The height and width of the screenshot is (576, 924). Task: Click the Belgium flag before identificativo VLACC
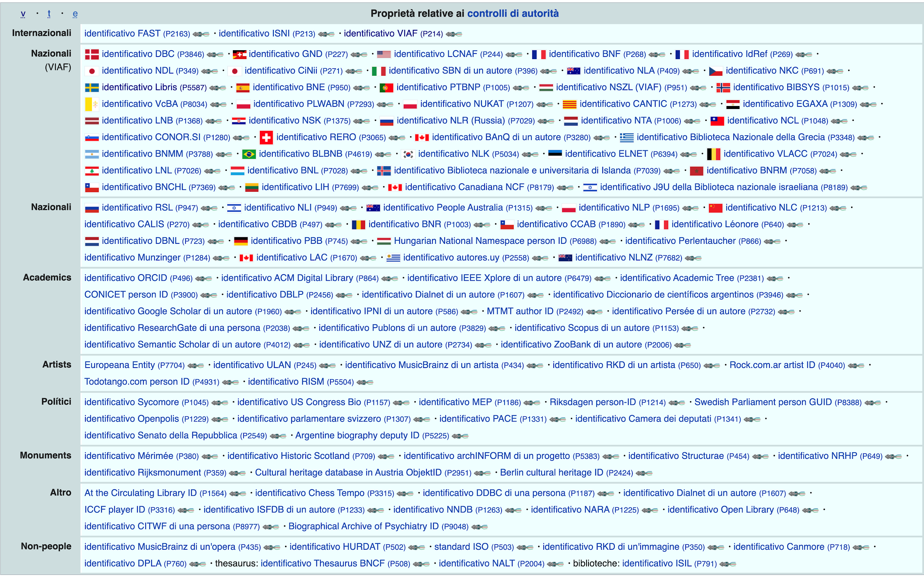(713, 154)
